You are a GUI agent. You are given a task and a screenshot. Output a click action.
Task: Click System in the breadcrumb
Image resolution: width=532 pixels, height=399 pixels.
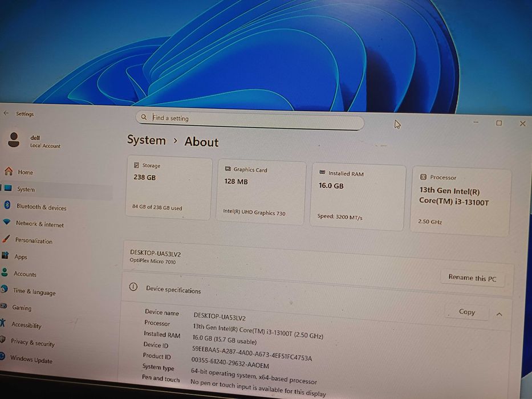pos(147,140)
